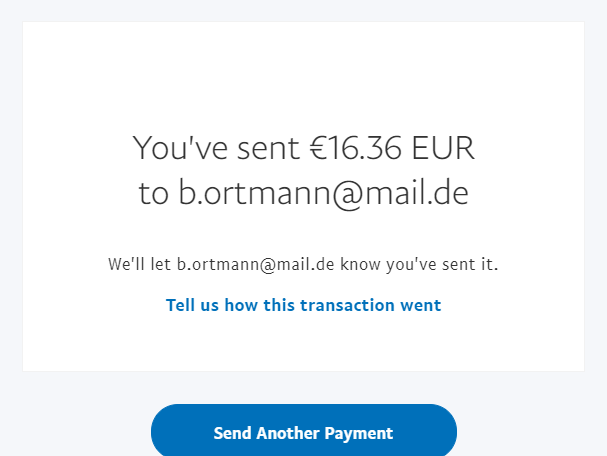Click the "You've sent" heading words
The image size is (607, 456).
point(214,148)
